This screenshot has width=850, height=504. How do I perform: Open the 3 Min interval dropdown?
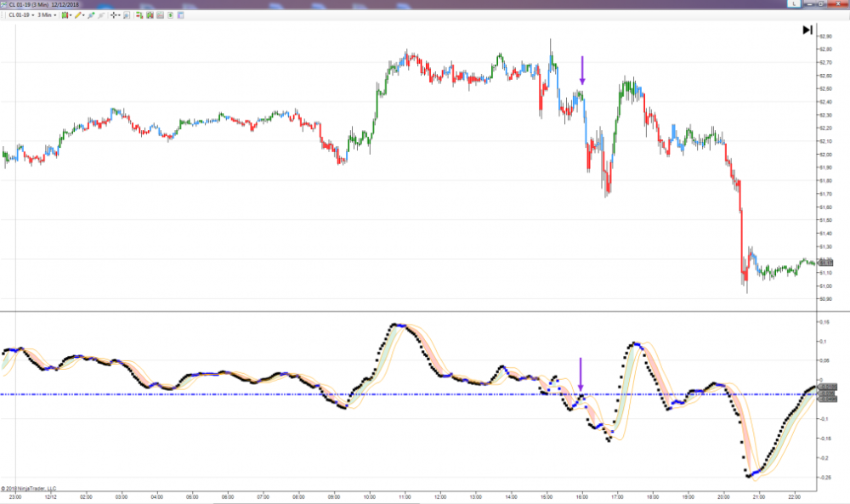[x=47, y=15]
